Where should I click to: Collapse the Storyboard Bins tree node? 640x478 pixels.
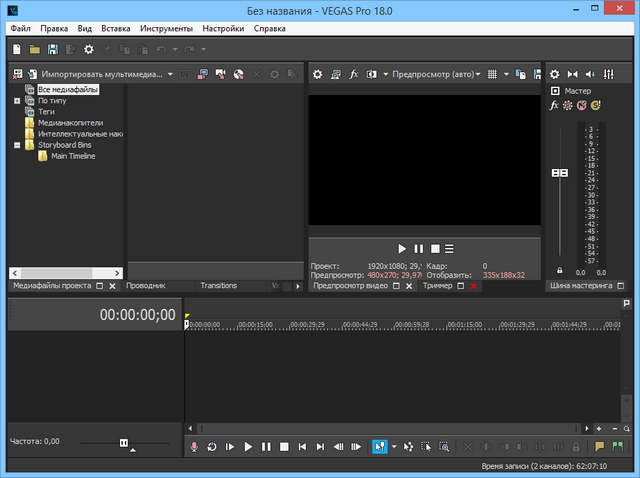click(17, 145)
